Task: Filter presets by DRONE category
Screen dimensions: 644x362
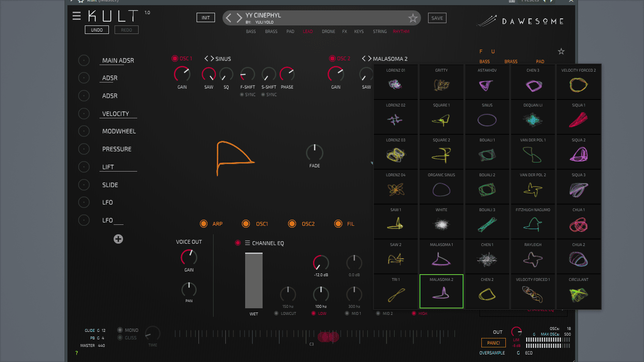Action: [x=329, y=32]
